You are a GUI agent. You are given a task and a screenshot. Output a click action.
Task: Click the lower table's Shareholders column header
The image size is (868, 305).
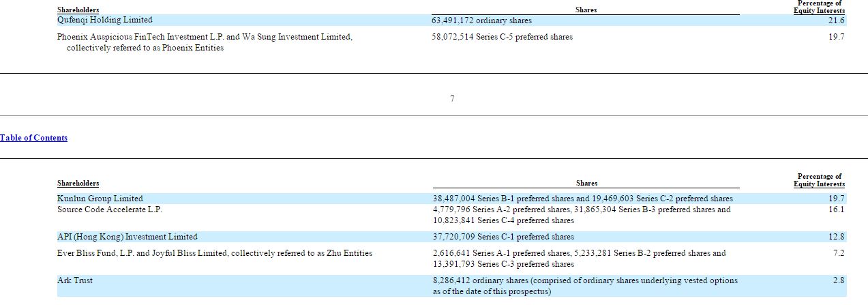tap(78, 184)
